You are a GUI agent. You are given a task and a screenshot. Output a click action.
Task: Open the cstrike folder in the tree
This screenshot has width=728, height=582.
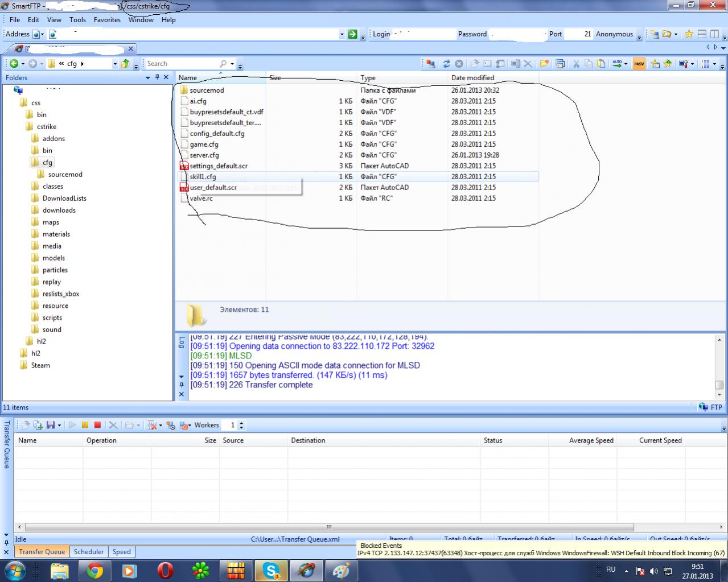(47, 127)
